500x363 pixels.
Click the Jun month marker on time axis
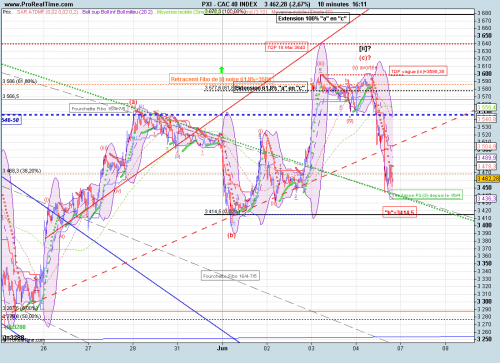(222, 348)
